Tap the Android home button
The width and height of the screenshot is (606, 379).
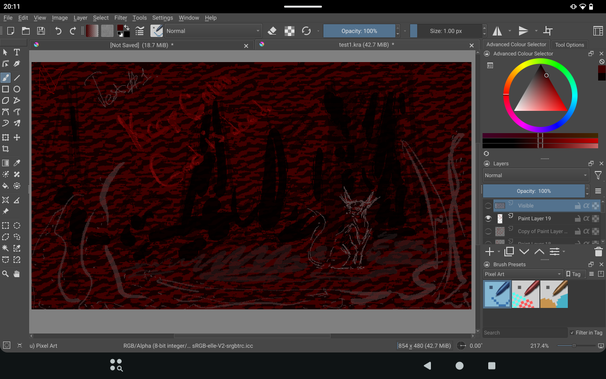[460, 365]
